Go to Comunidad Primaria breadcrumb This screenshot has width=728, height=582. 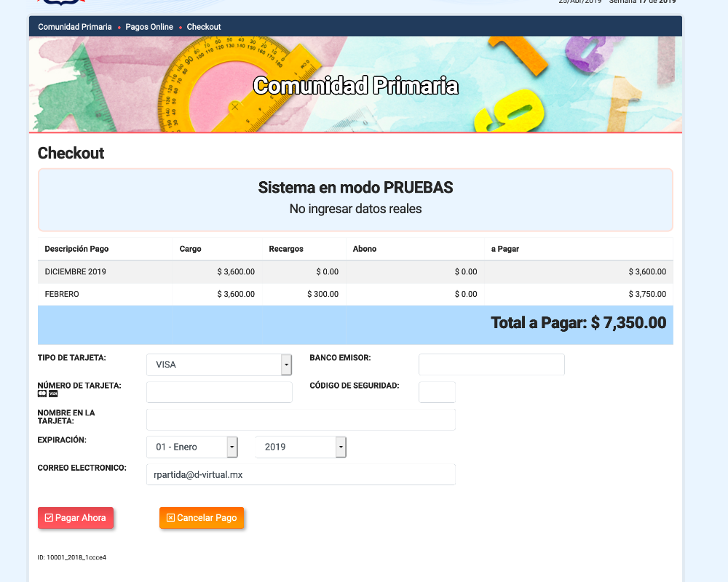[x=75, y=27]
